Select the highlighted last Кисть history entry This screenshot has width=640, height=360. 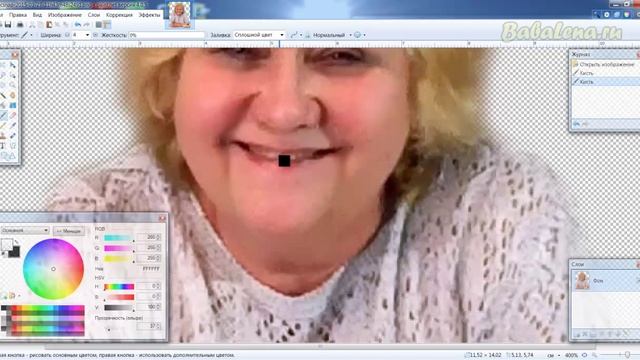pyautogui.click(x=605, y=82)
